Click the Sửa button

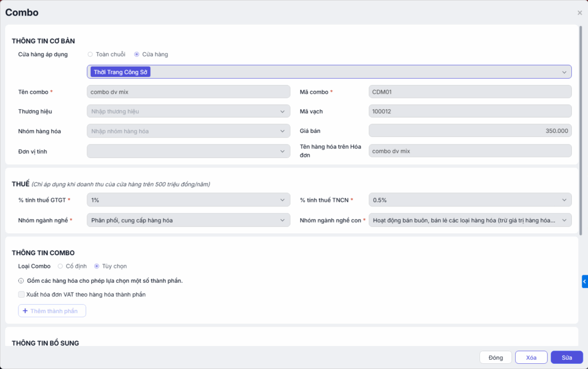(x=567, y=358)
